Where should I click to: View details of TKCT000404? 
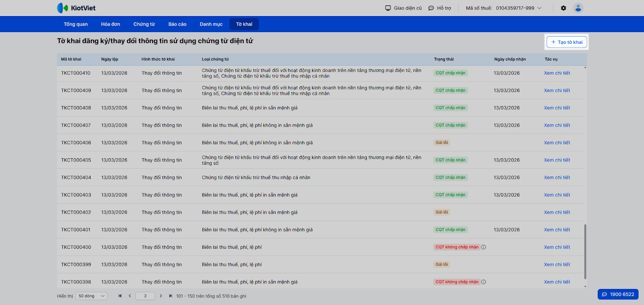tap(557, 178)
